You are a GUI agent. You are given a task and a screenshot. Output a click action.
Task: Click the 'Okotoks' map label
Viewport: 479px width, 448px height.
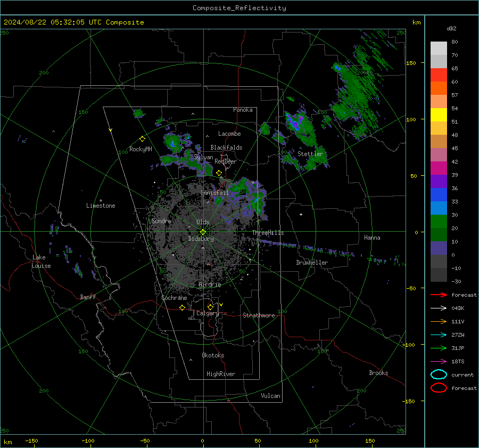tap(213, 355)
